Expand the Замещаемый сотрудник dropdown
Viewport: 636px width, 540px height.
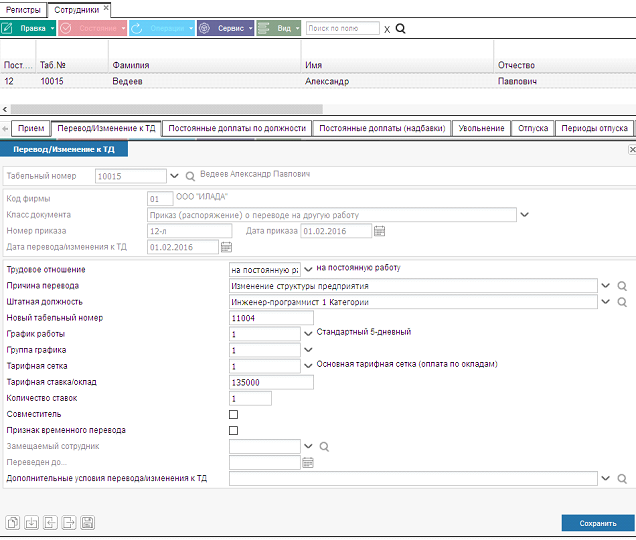(x=308, y=446)
